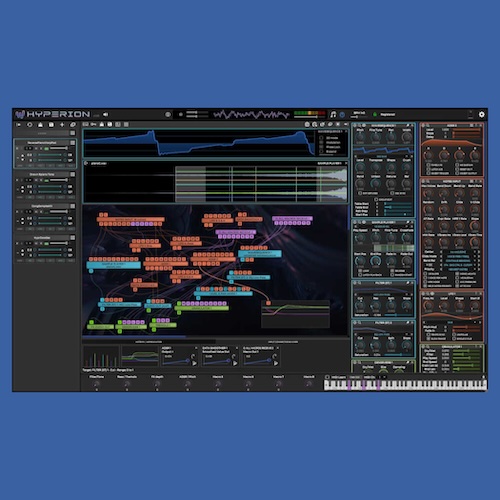Click the link icon in layer toolbar
Screen dimensions: 500x500
click(73, 125)
